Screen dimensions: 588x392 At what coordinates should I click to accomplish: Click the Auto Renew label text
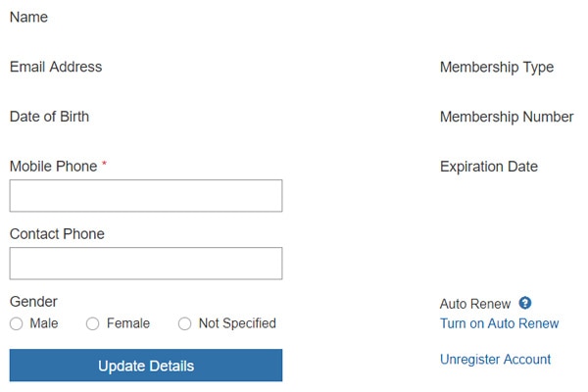(475, 304)
